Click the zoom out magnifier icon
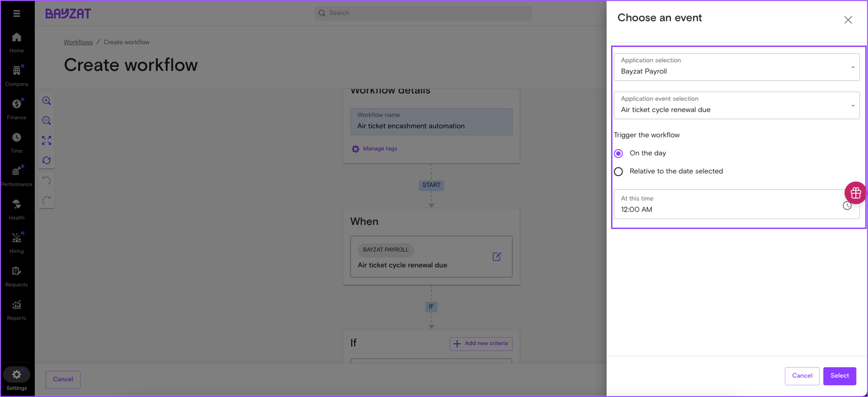This screenshot has width=868, height=397. point(46,121)
